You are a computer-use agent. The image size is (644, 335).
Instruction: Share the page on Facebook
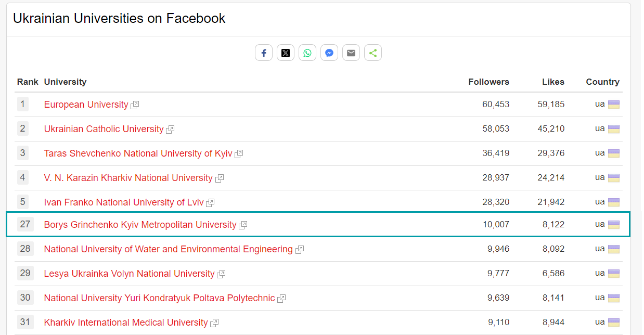264,53
